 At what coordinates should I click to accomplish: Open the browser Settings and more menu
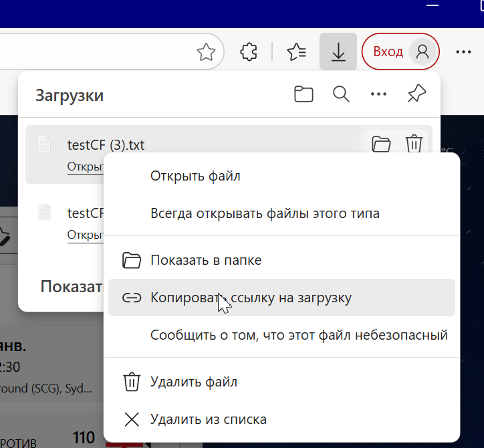pos(463,52)
